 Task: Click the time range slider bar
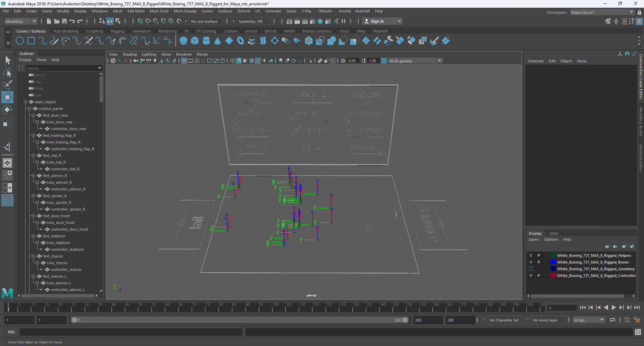point(239,320)
